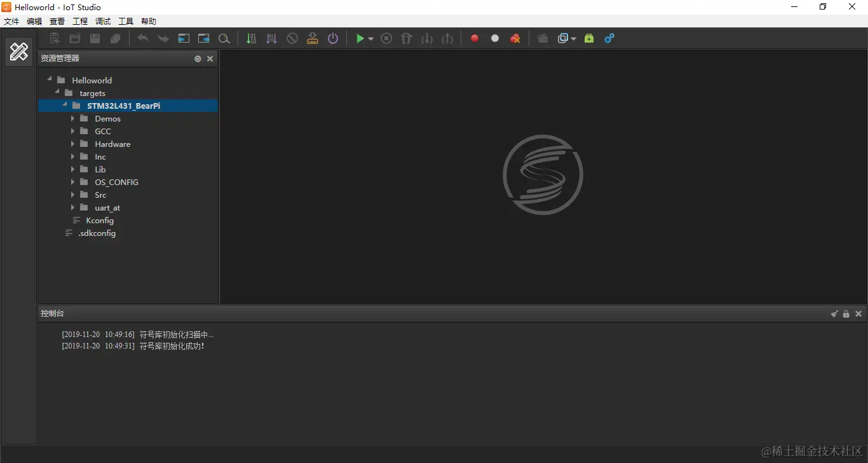Image resolution: width=868 pixels, height=463 pixels.
Task: Select the .sdkconfig file
Action: click(97, 233)
